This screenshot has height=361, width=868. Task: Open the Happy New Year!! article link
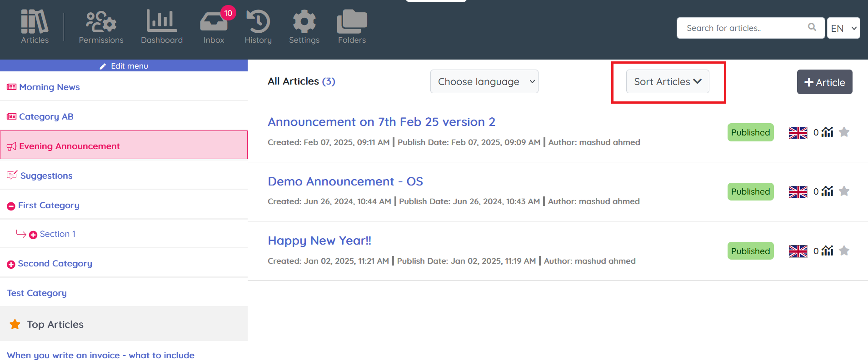tap(319, 241)
